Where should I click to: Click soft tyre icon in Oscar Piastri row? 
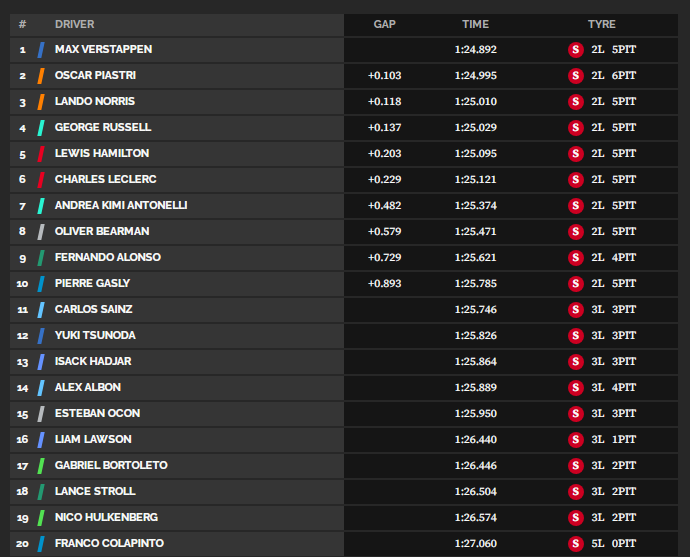pyautogui.click(x=576, y=76)
